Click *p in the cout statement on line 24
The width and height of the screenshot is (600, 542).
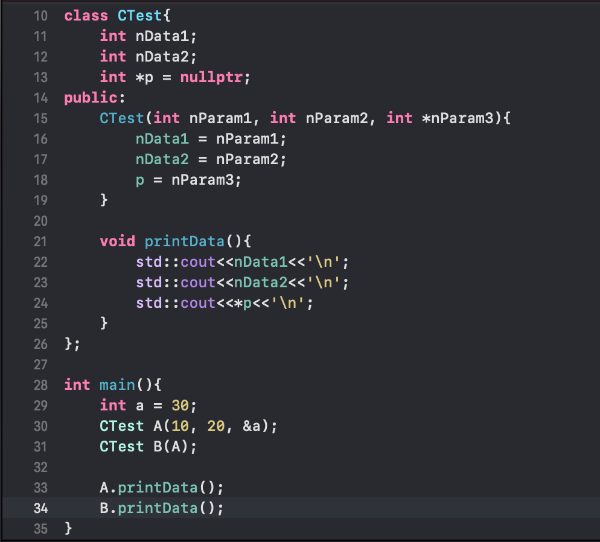pyautogui.click(x=243, y=303)
